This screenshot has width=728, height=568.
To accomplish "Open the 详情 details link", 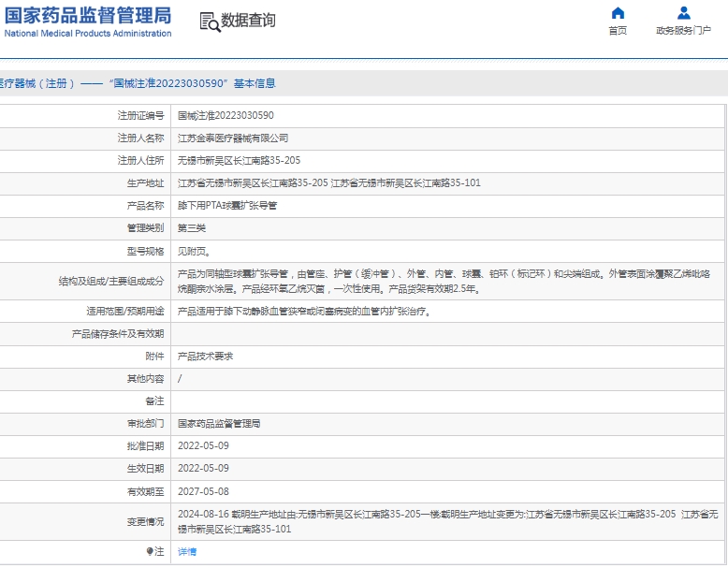I will (187, 551).
